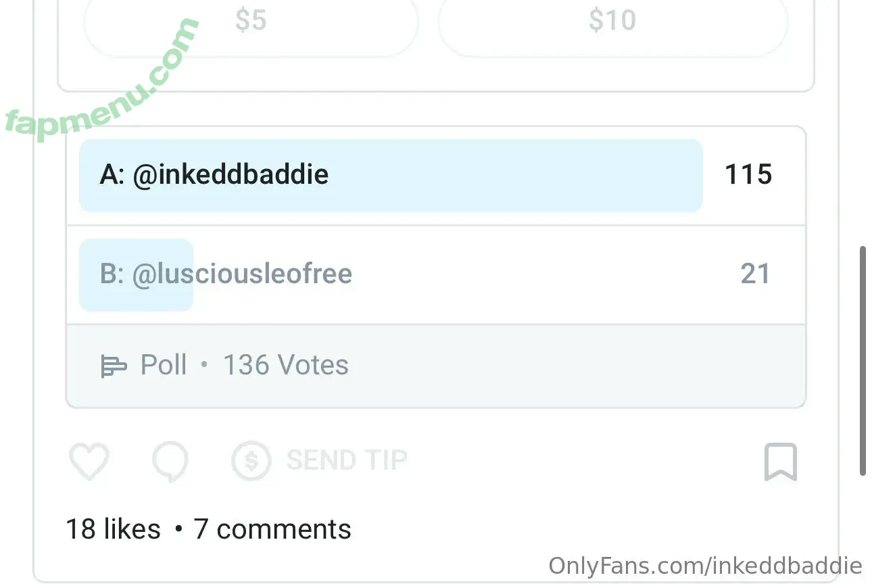Click the 115 vote count
Image resolution: width=872 pixels, height=588 pixels.
(748, 175)
